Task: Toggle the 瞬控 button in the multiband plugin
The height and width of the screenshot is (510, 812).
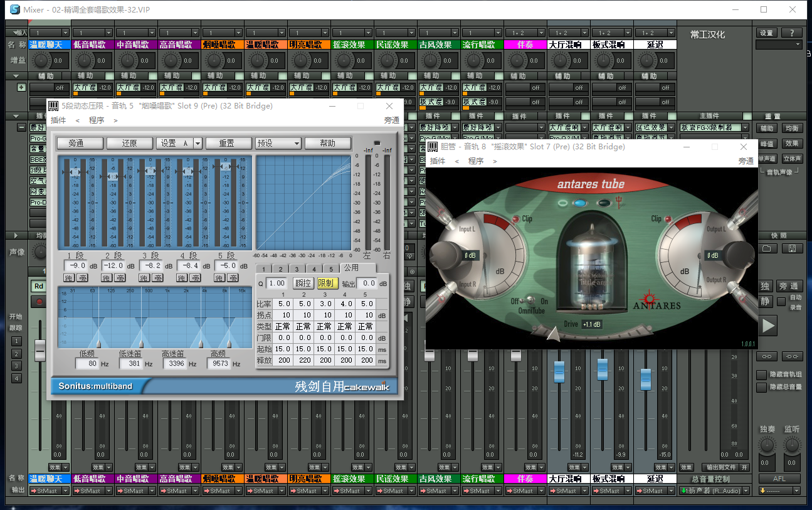Action: point(303,284)
